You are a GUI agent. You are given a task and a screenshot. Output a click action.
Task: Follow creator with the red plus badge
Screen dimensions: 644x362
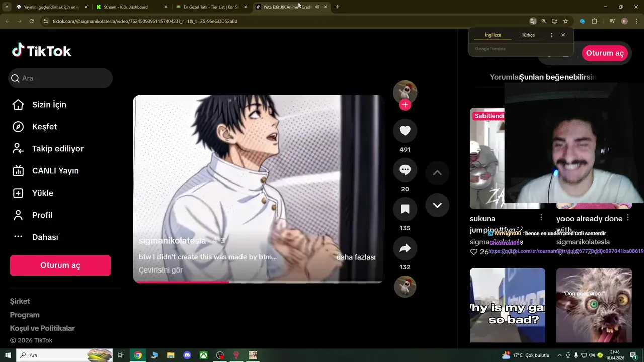point(405,105)
